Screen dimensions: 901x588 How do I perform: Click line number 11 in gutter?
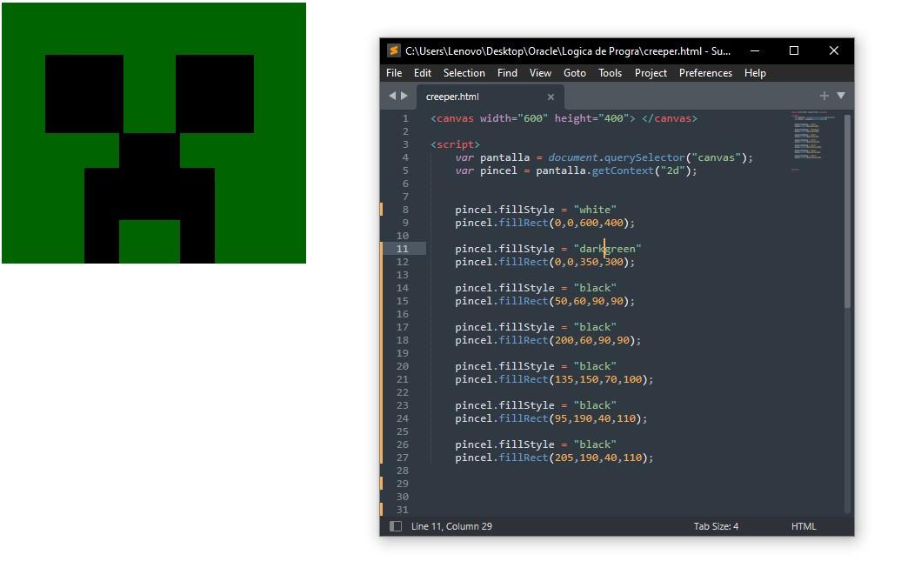[402, 249]
